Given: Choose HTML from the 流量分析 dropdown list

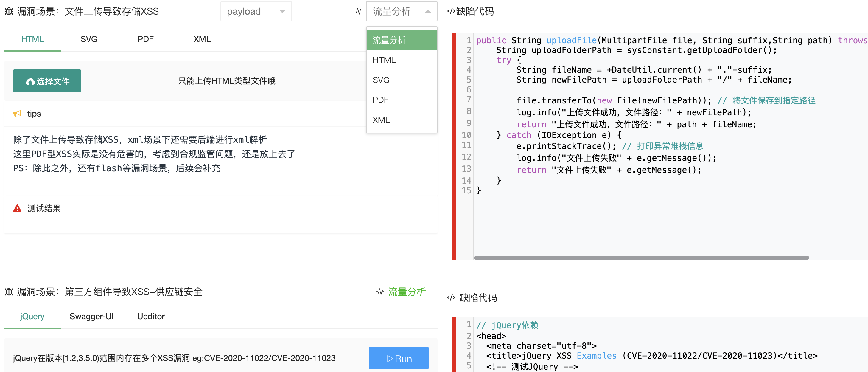Looking at the screenshot, I should pyautogui.click(x=384, y=60).
